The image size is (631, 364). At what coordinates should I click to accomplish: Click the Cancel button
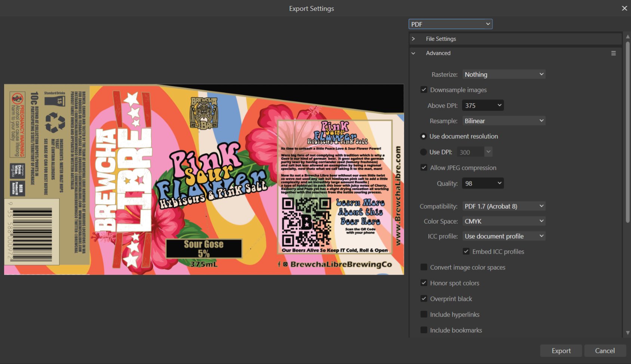(605, 351)
